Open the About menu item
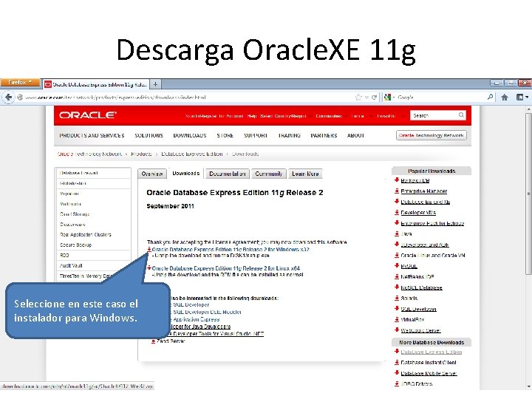Viewport: 532px width, 399px height. pyautogui.click(x=355, y=135)
